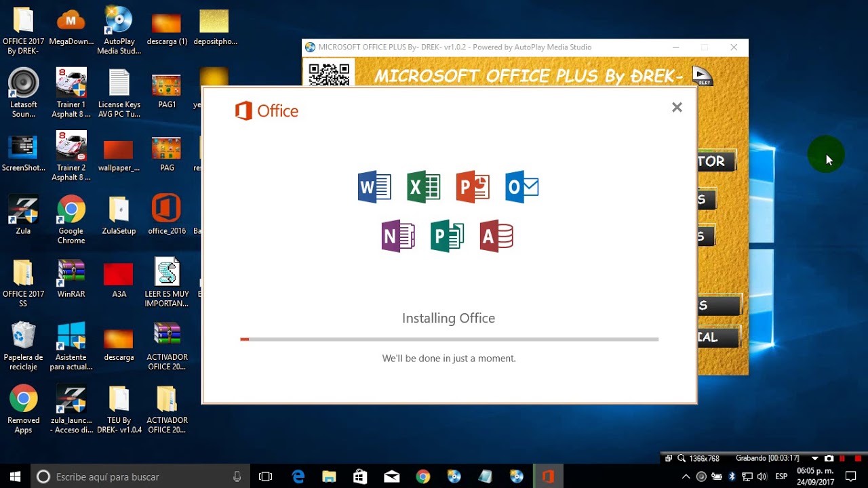Select the Google Chrome desktop shortcut
This screenshot has width=868, height=488.
pyautogui.click(x=71, y=220)
